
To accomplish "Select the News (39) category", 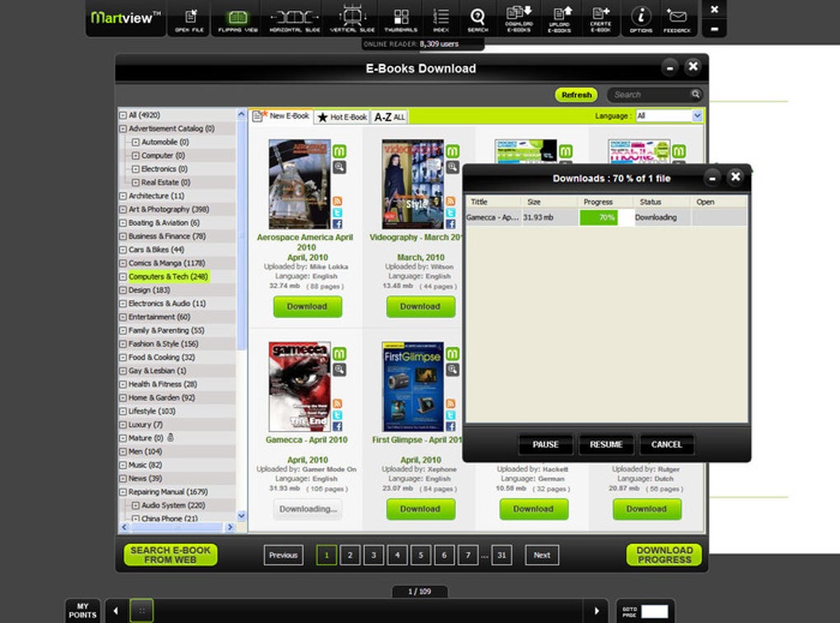I will (x=145, y=478).
